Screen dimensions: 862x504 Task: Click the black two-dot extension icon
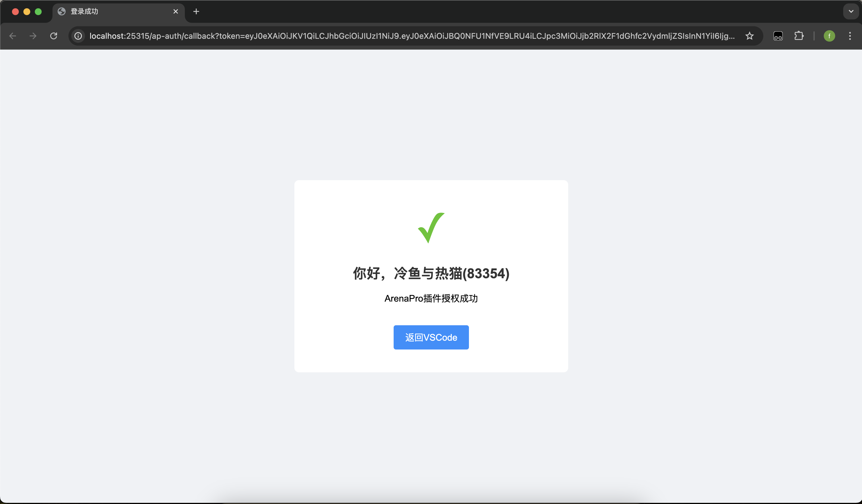(x=778, y=36)
